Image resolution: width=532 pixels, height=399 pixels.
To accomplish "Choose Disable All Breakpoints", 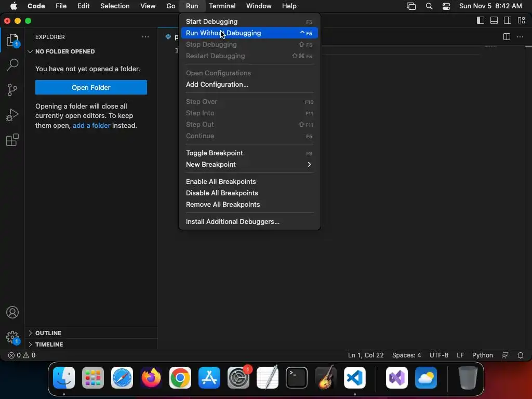I will tap(249, 193).
